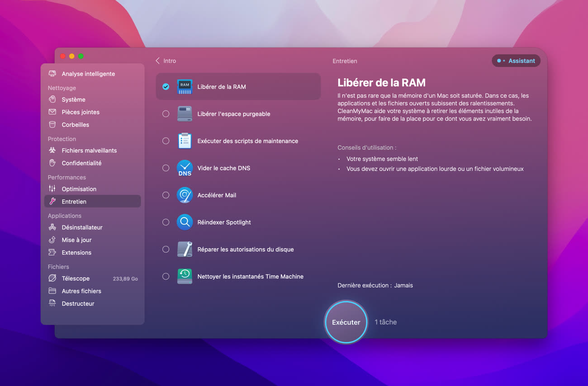
Task: Select 'Vider le cache DNS' row label
Action: click(224, 168)
